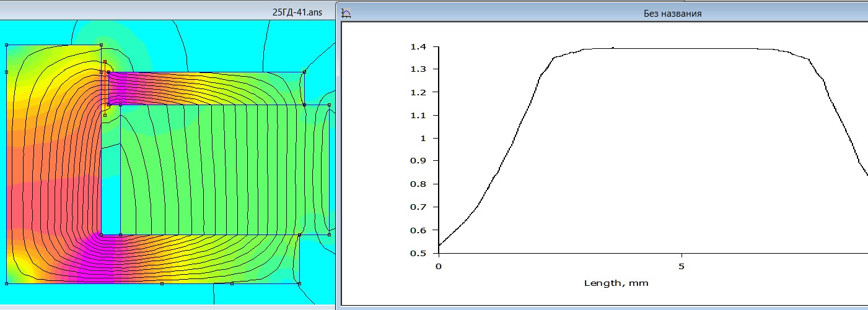Click the bottom-right corner node of bottom plate
Viewport: 868px width, 310px height.
click(299, 283)
